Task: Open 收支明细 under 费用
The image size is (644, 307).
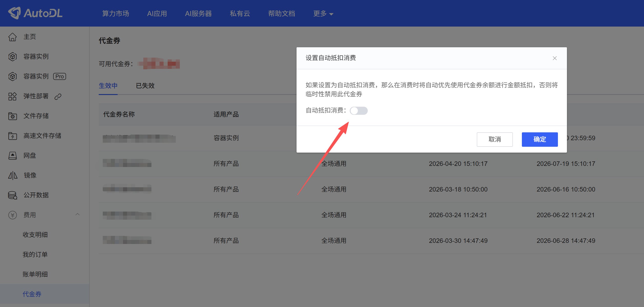Action: pos(35,235)
